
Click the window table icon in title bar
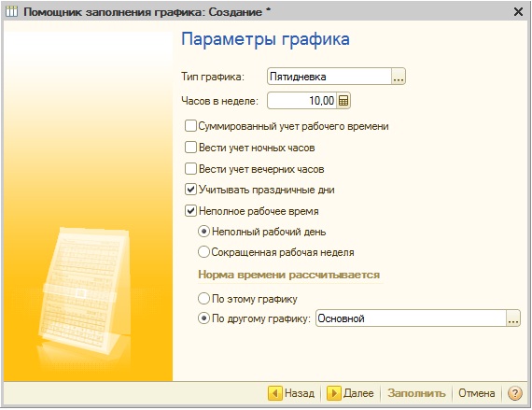pyautogui.click(x=11, y=11)
